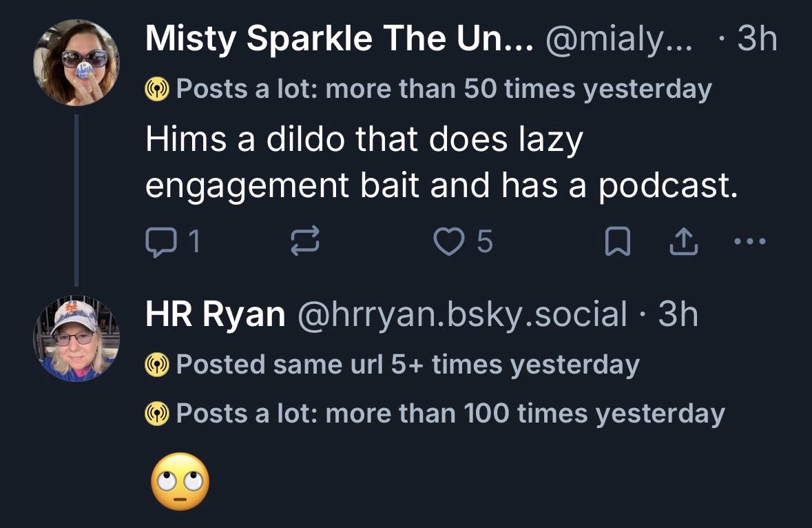Click the 3h timestamp on HR Ryan's reply

(x=678, y=315)
